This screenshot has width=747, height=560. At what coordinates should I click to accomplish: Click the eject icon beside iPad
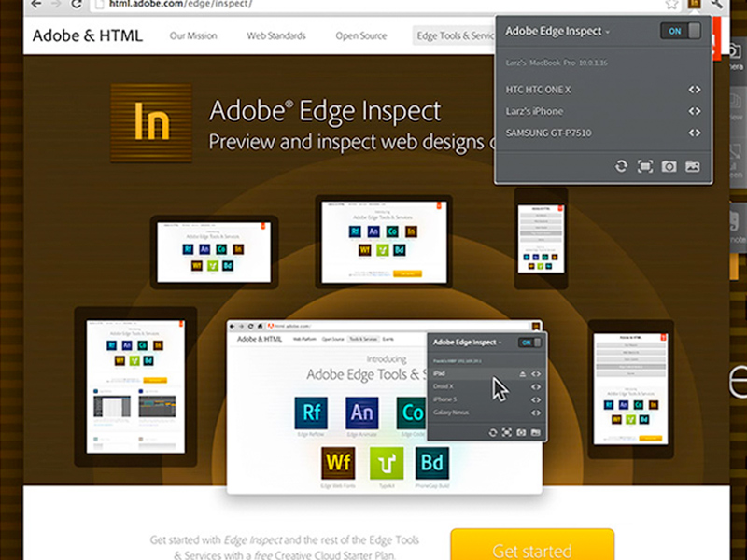[x=523, y=374]
